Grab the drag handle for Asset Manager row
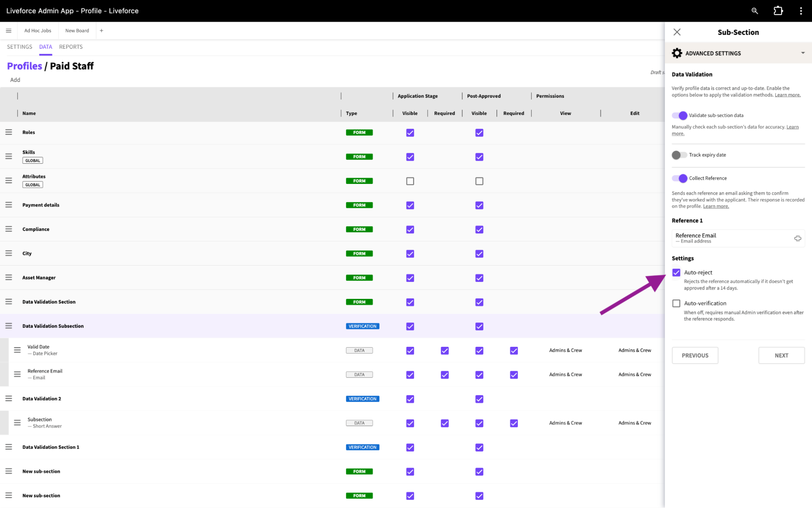 click(x=9, y=278)
